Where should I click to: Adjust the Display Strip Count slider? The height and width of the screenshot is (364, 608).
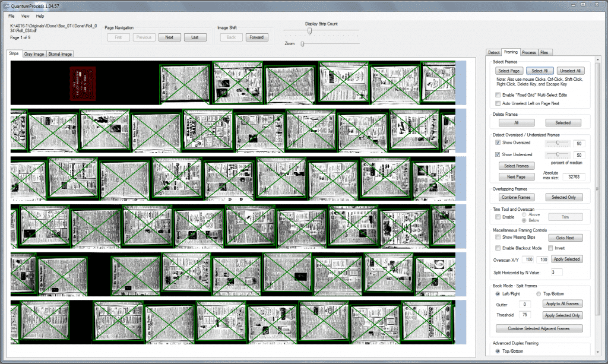coord(309,31)
